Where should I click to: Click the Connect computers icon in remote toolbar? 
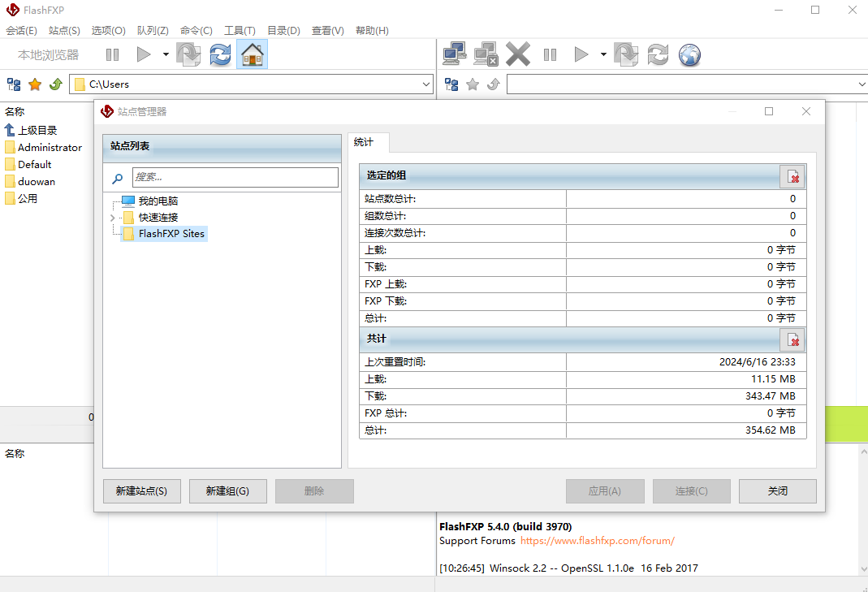455,54
